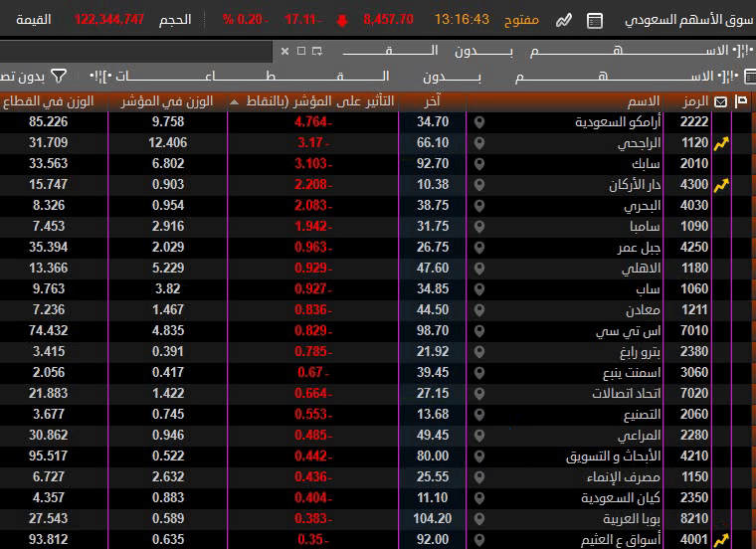Click the trend arrow beside أسواق ع العثيم
The width and height of the screenshot is (756, 549).
pyautogui.click(x=722, y=540)
